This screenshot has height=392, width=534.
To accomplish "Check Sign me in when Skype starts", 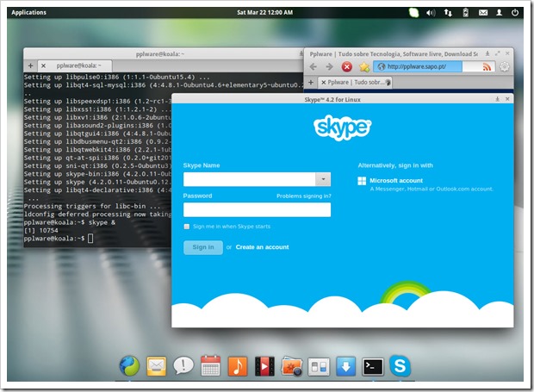I will (x=187, y=227).
